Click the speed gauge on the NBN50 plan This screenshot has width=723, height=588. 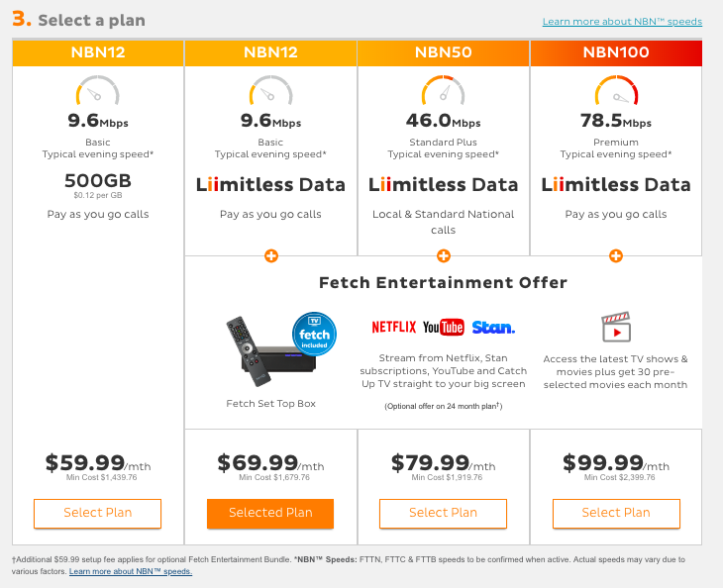[x=443, y=90]
